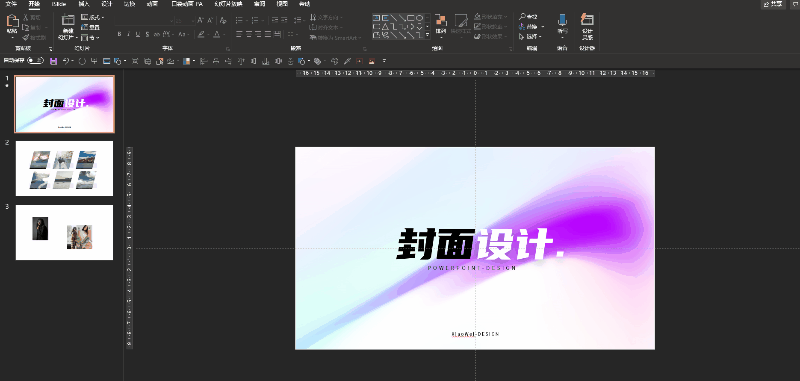Decrease font size with the smaller A
800x381 pixels.
point(210,20)
